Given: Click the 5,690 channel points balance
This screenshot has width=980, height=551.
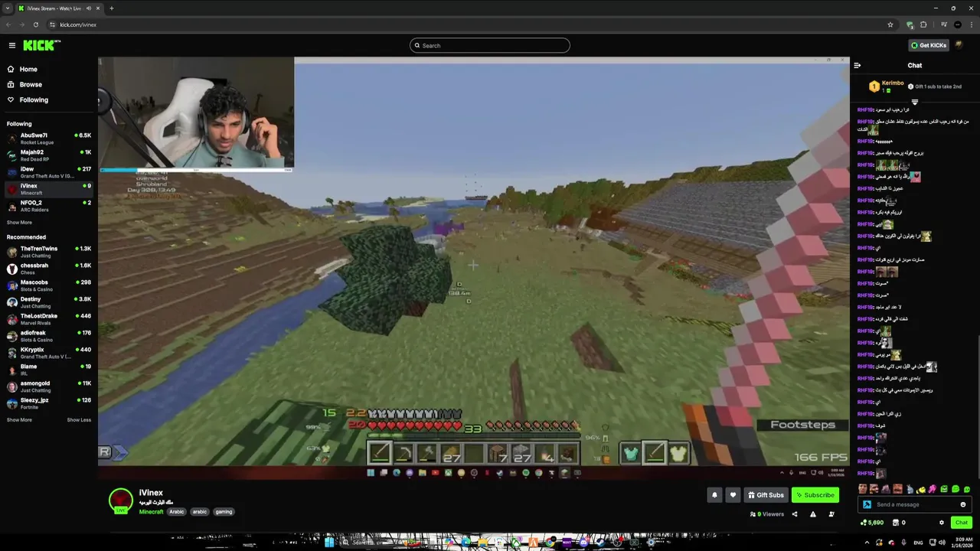Looking at the screenshot, I should tap(872, 523).
